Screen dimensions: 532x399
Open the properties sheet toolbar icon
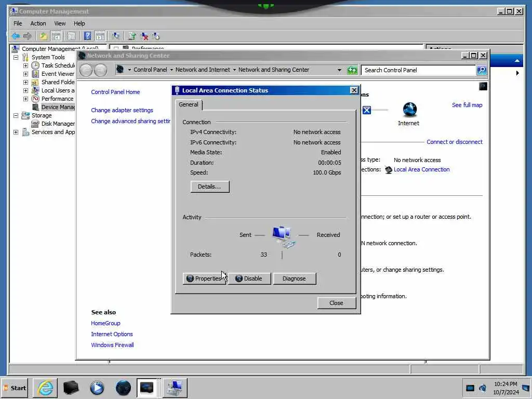(71, 36)
